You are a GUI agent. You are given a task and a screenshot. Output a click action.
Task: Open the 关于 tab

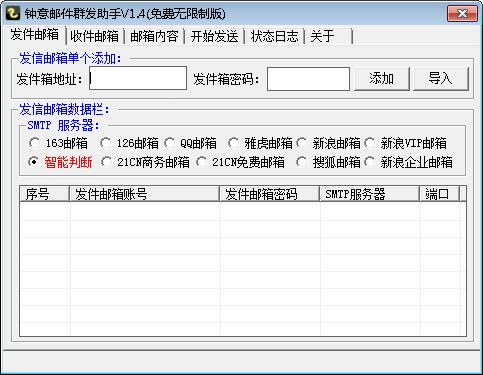(328, 36)
